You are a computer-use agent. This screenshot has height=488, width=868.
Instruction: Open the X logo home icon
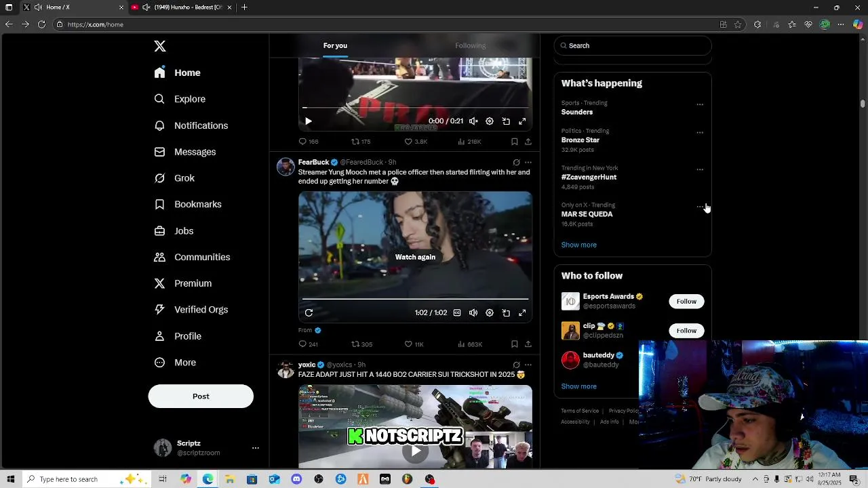coord(160,46)
